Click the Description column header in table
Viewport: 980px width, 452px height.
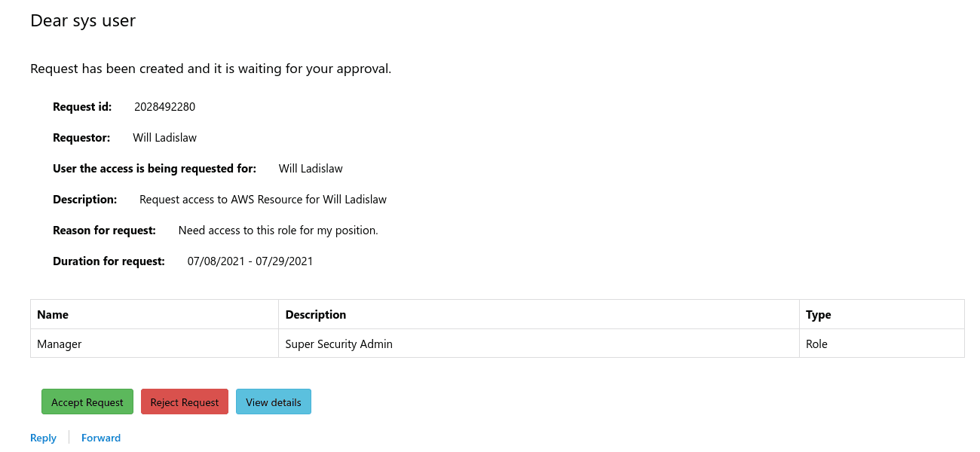pyautogui.click(x=316, y=314)
